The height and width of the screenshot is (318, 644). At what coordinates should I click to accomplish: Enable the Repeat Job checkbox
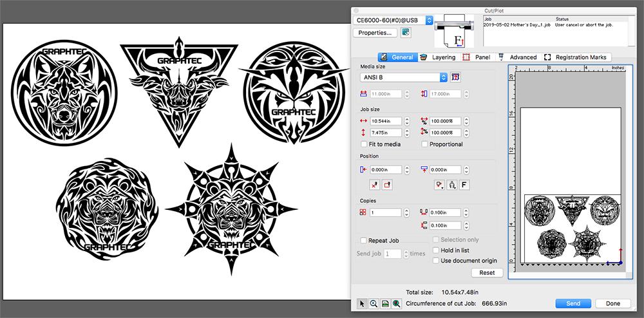[x=363, y=241]
